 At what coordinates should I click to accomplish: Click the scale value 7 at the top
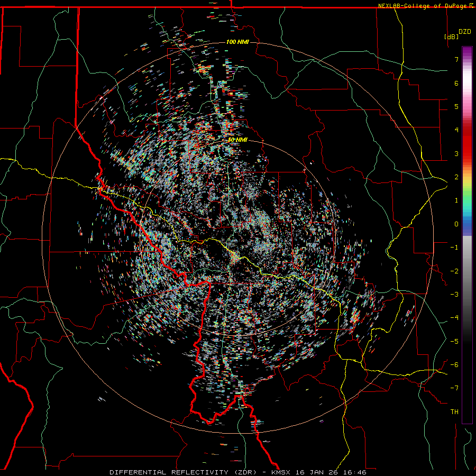[456, 59]
